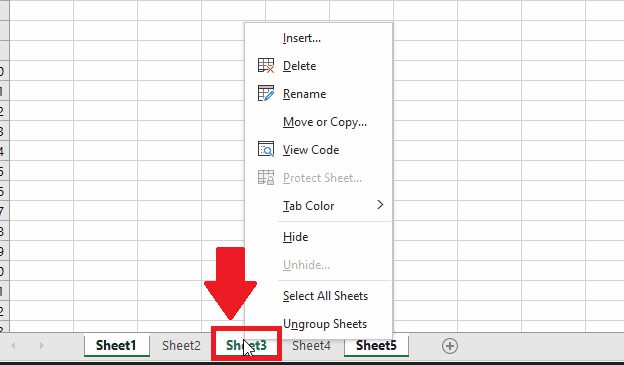Select the Sheet3 tab
The image size is (624, 365).
point(246,345)
